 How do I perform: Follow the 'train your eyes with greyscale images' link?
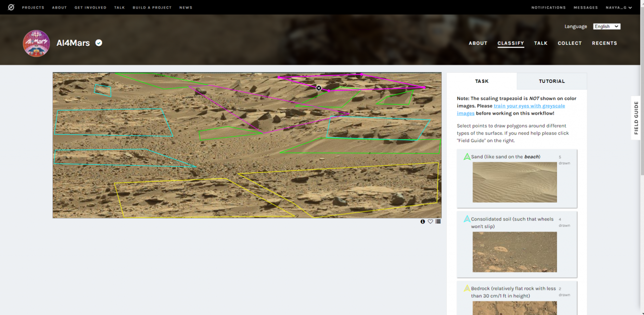511,110
